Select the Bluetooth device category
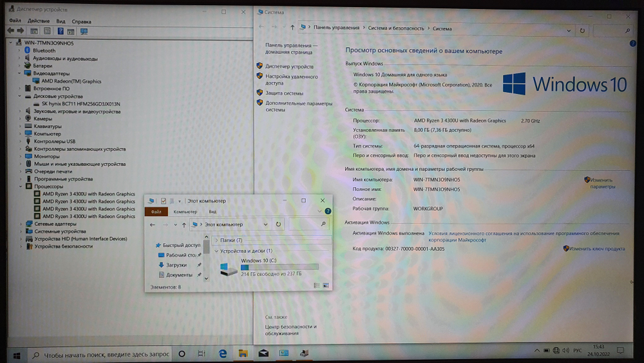 coord(44,50)
